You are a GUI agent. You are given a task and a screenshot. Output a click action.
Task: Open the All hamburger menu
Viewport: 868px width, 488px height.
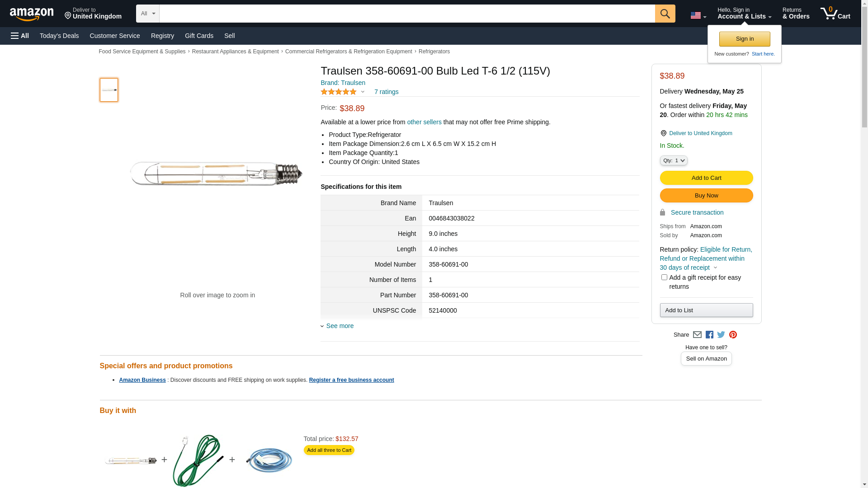pyautogui.click(x=20, y=36)
